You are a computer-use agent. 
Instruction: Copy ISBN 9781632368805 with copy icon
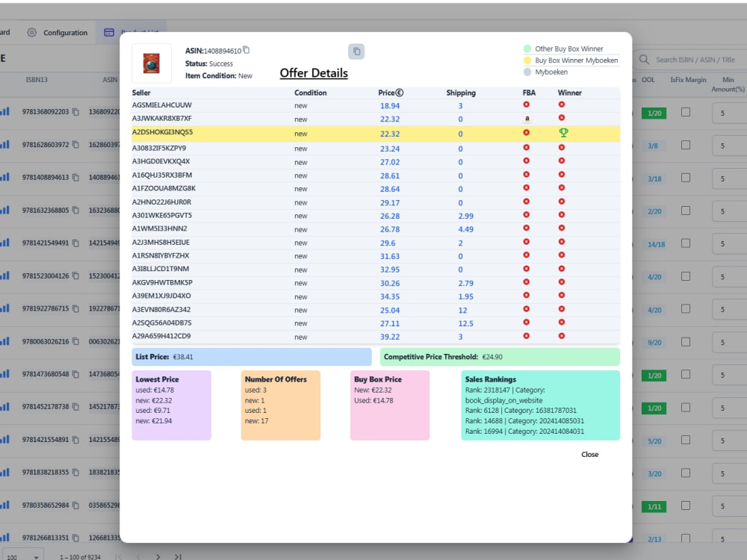[75, 210]
